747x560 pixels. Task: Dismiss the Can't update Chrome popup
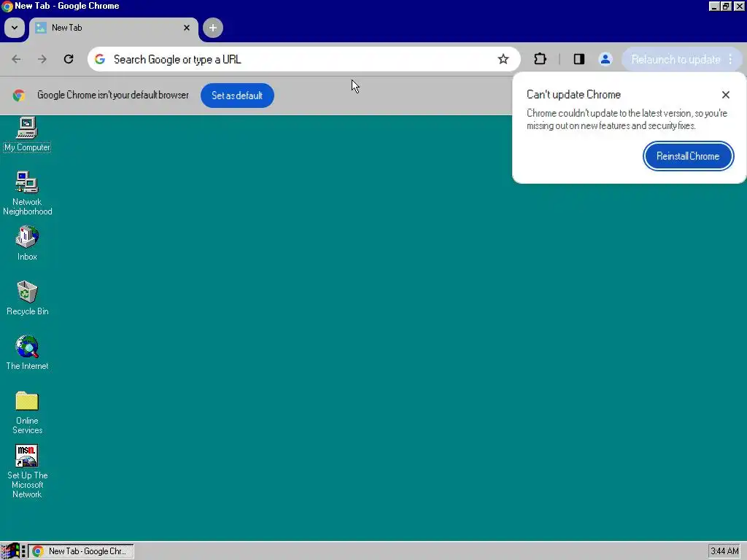click(726, 95)
